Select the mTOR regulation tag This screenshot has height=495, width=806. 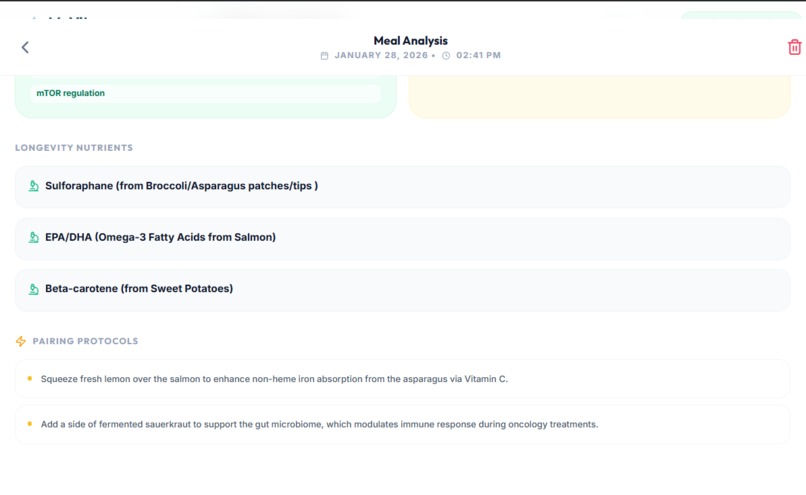tap(205, 93)
